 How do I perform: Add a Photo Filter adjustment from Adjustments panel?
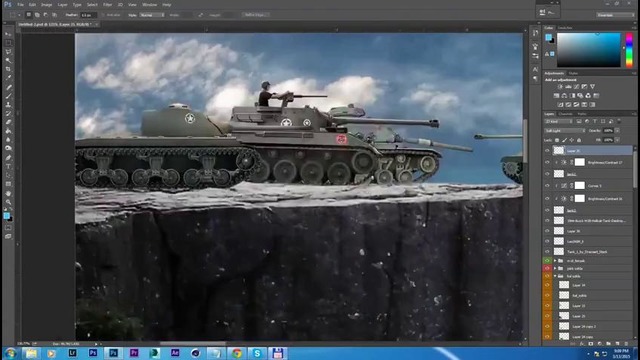(580, 96)
